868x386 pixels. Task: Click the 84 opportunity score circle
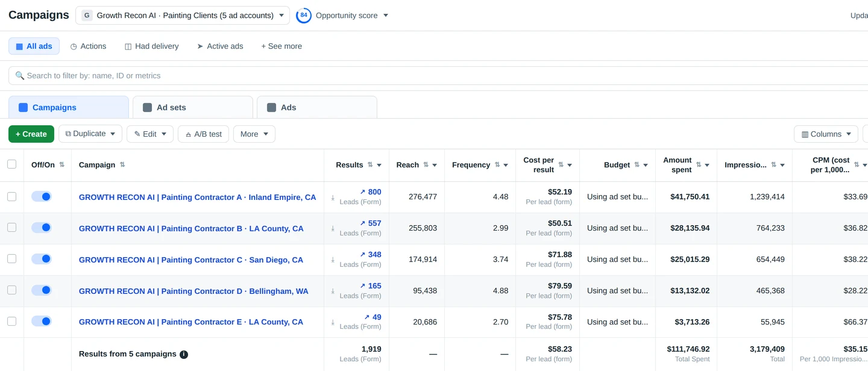click(x=304, y=16)
